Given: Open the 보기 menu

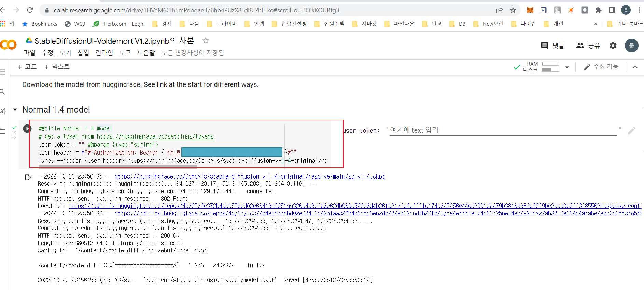Looking at the screenshot, I should [x=65, y=53].
